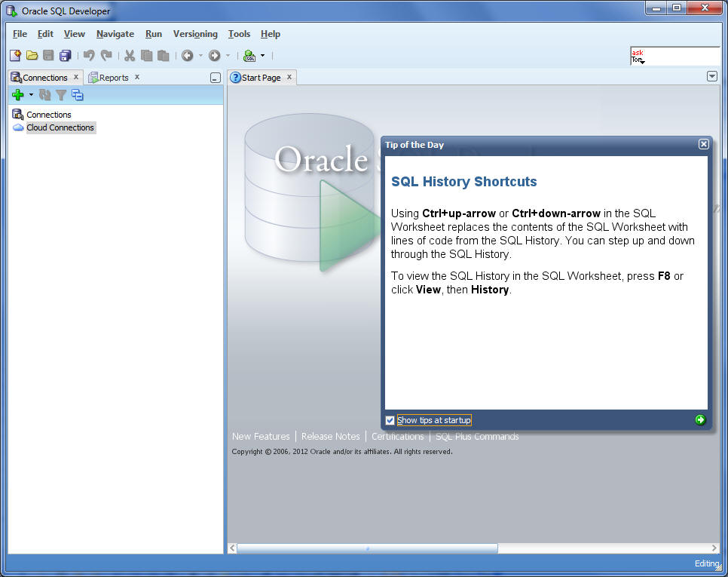Click the Back navigation arrow icon

coord(187,55)
